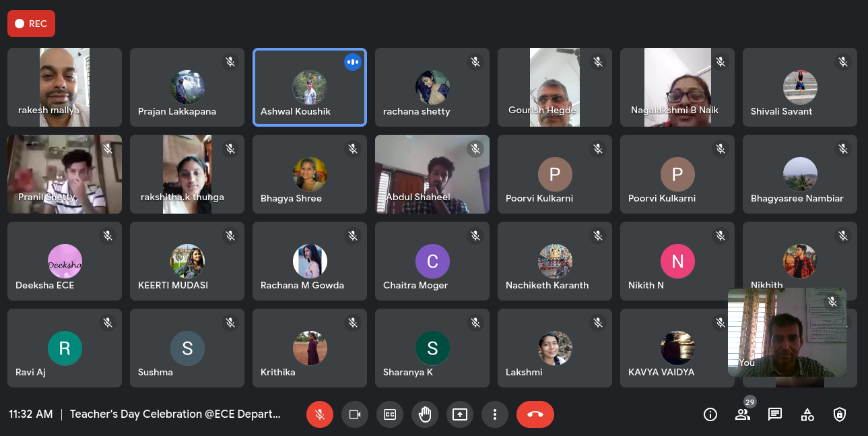Image resolution: width=868 pixels, height=436 pixels.
Task: Click rakesh mallya's video tile
Action: click(65, 87)
